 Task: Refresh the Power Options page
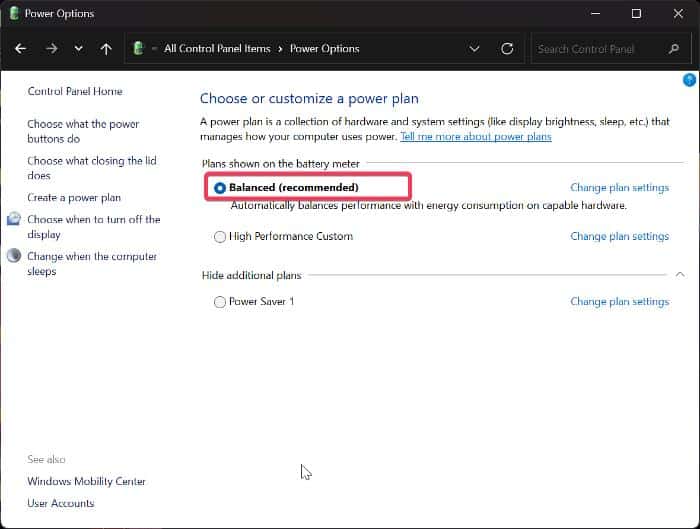[x=507, y=49]
